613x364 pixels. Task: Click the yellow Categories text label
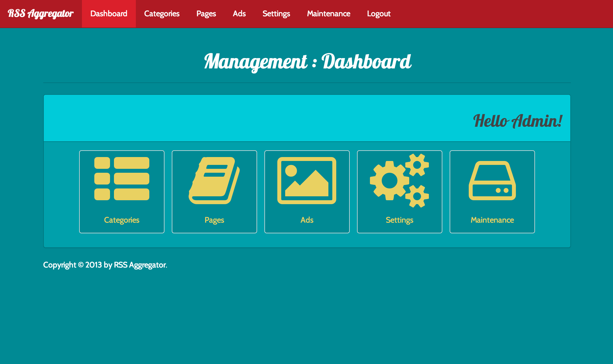tap(122, 220)
